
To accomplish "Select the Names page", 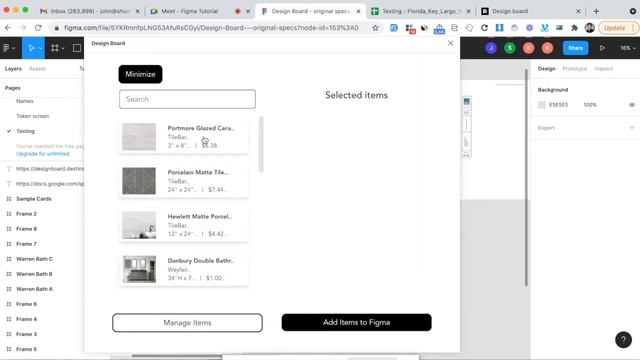I will click(25, 101).
